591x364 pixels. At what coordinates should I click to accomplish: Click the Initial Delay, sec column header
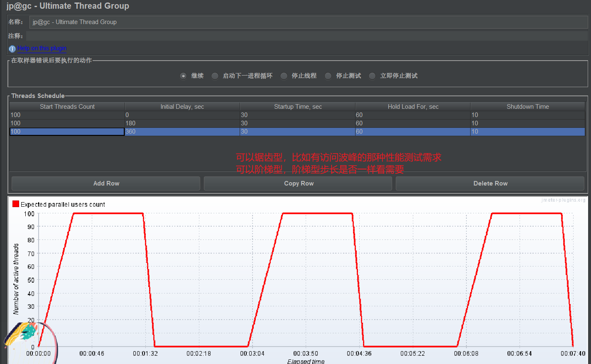182,107
